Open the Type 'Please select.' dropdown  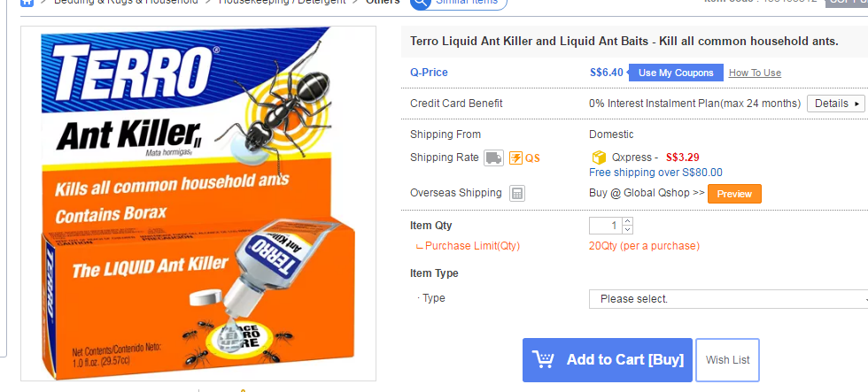(728, 299)
